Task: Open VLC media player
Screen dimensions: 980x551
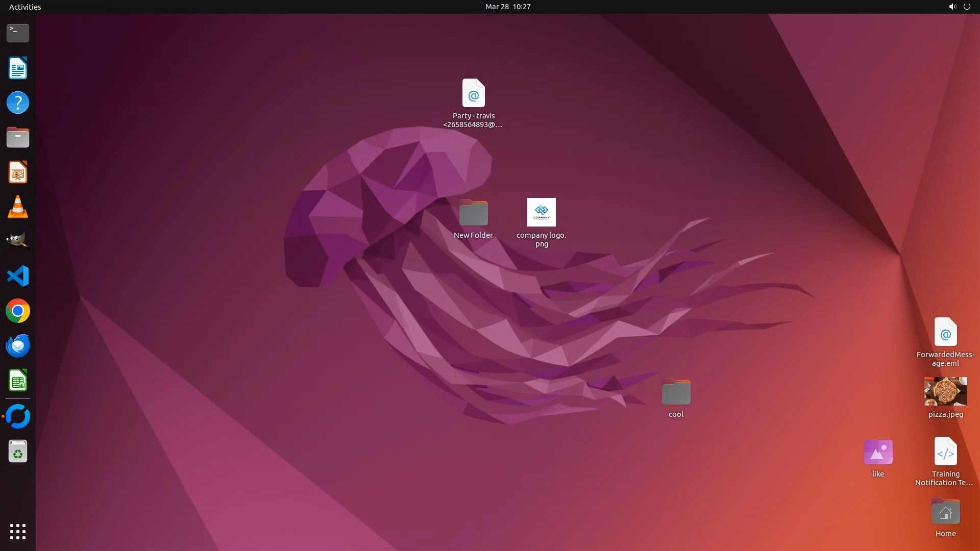Action: (18, 207)
